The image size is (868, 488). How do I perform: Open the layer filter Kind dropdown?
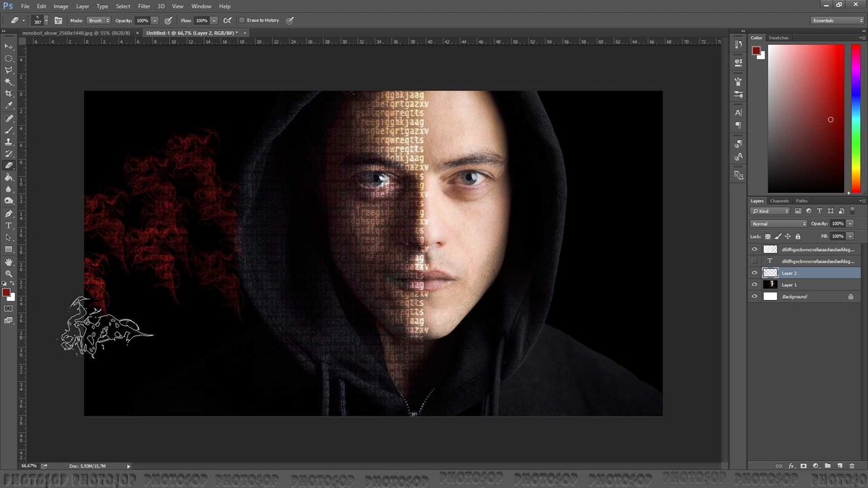tap(770, 211)
